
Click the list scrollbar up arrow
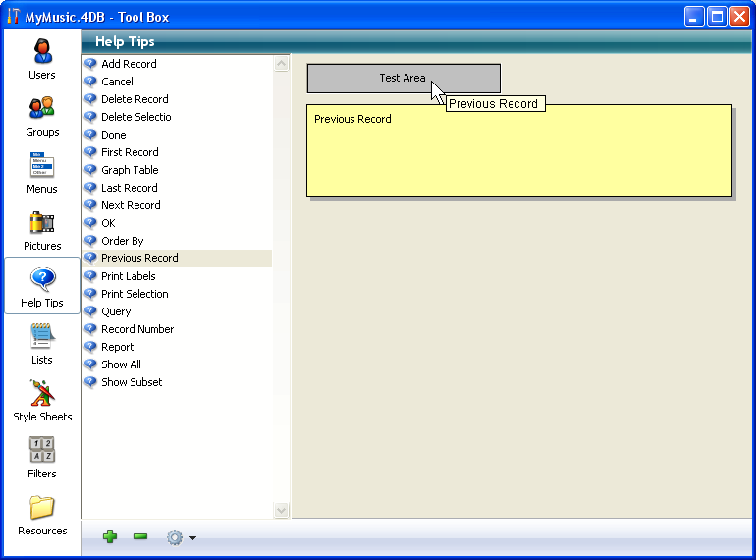(282, 64)
